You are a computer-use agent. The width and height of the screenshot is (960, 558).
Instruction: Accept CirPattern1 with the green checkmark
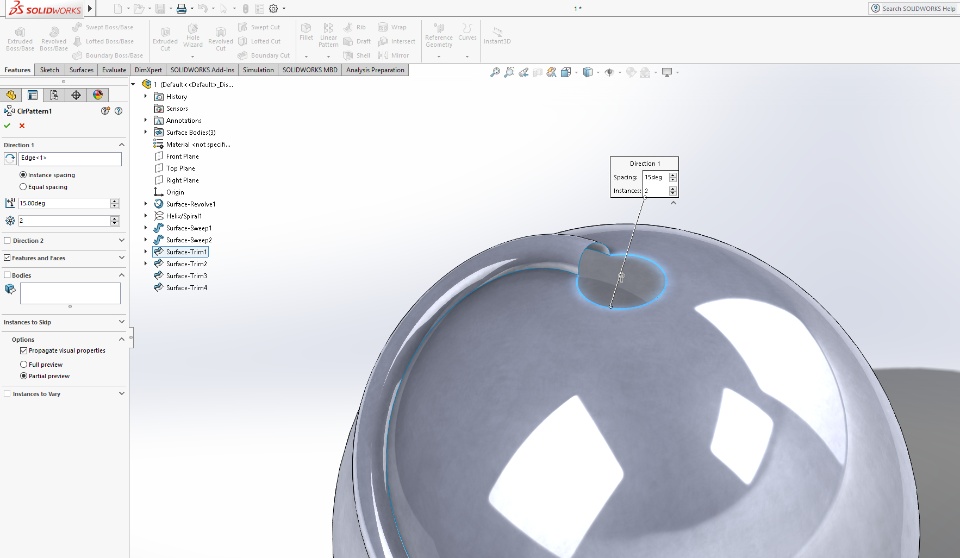[7, 126]
